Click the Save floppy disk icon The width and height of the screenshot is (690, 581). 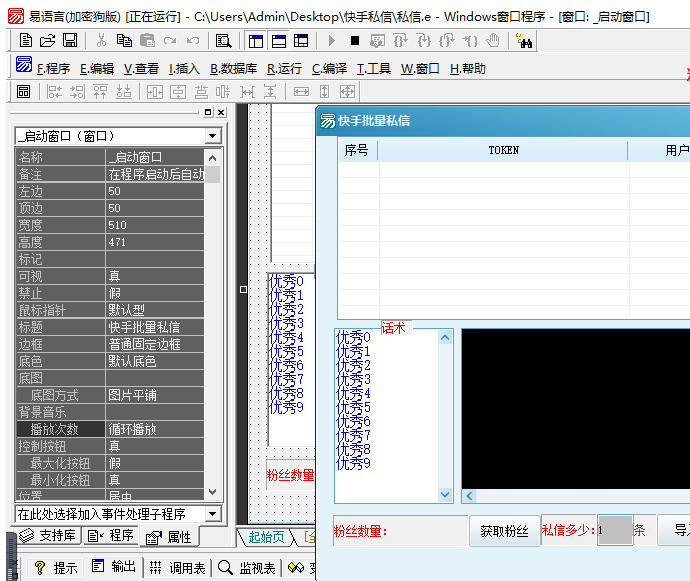click(70, 40)
